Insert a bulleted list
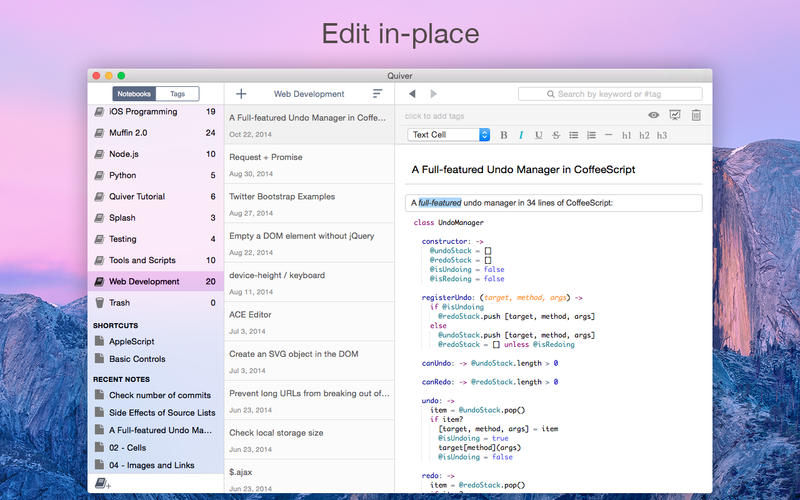Image resolution: width=800 pixels, height=500 pixels. pyautogui.click(x=573, y=135)
